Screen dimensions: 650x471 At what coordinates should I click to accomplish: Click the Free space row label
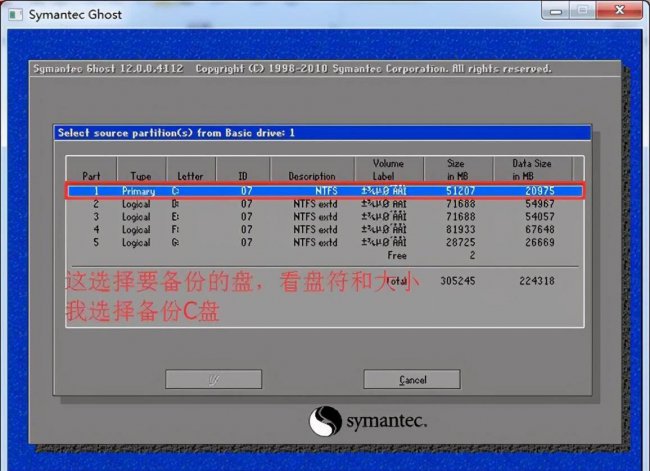(397, 255)
